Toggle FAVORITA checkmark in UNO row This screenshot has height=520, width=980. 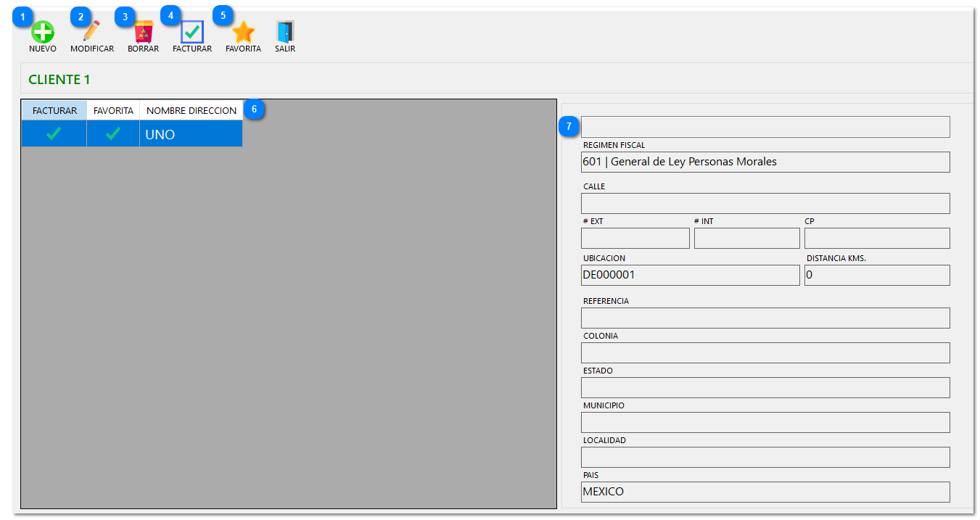click(x=113, y=134)
